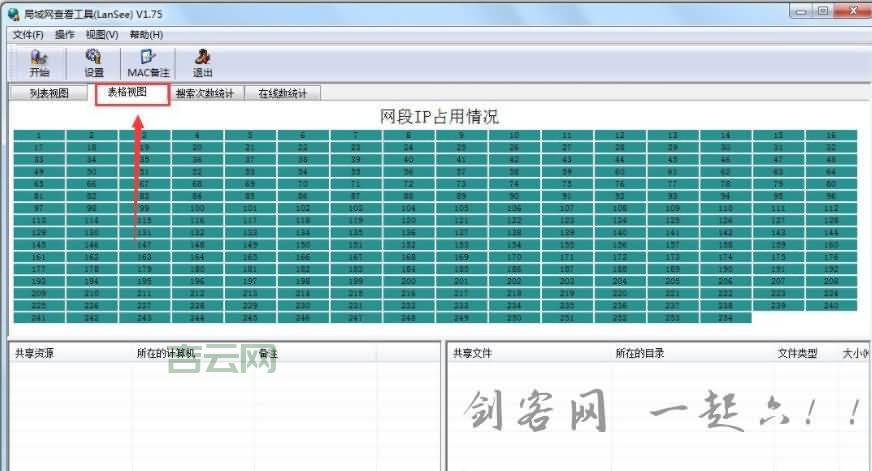Select IP cell 241 in grid

(39, 318)
